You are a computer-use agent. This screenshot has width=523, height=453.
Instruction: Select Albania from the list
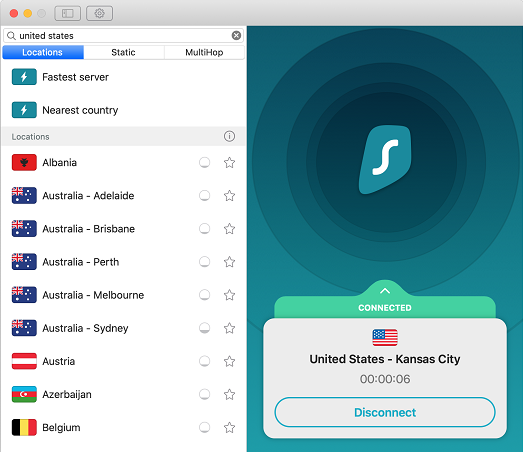click(x=123, y=162)
